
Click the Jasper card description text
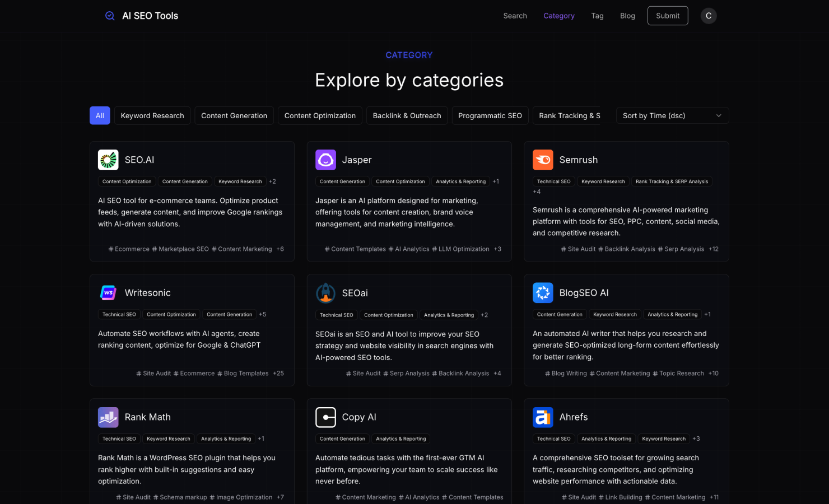tap(397, 212)
